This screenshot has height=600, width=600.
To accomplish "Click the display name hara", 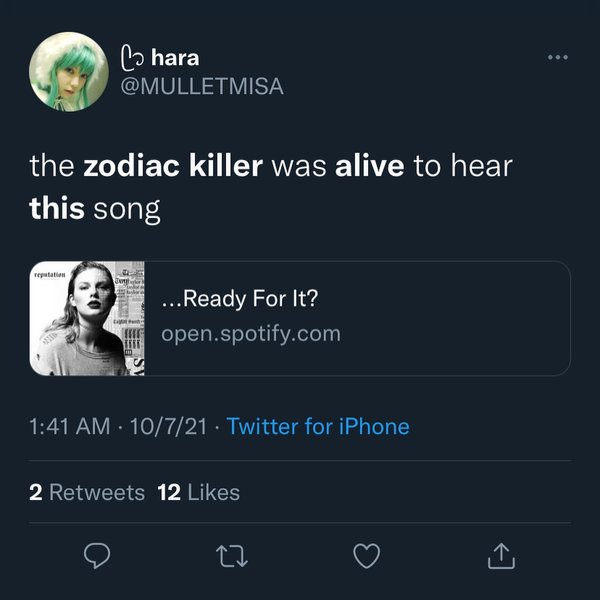I will tap(175, 57).
